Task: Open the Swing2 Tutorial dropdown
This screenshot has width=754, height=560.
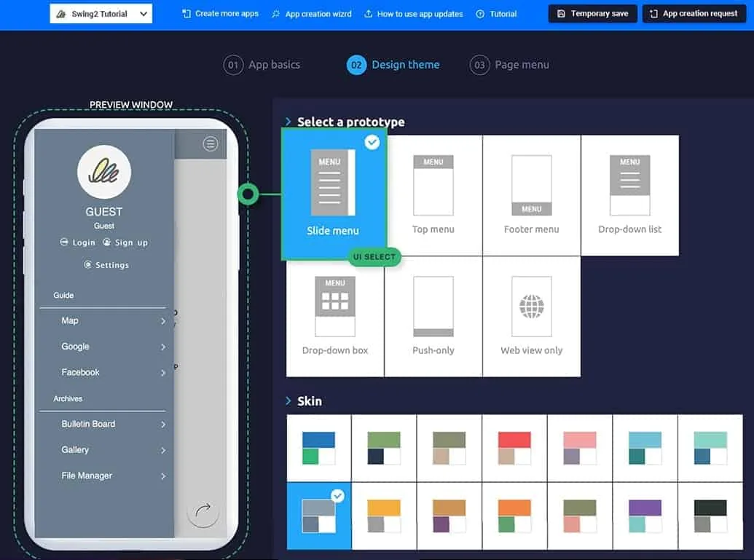Action: 101,14
